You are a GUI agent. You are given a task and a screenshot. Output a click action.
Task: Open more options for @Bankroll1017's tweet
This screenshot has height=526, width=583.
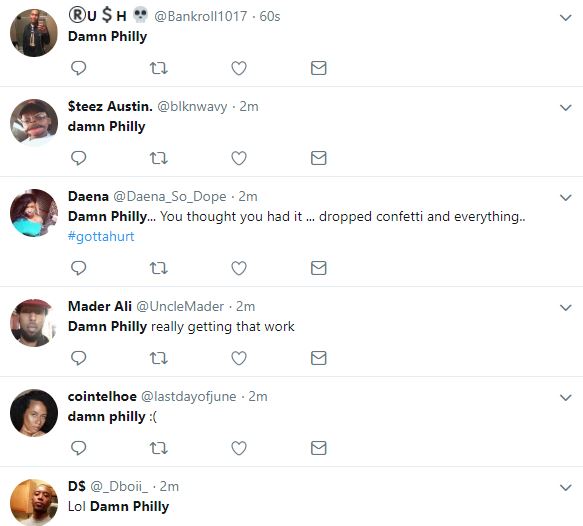pos(566,17)
